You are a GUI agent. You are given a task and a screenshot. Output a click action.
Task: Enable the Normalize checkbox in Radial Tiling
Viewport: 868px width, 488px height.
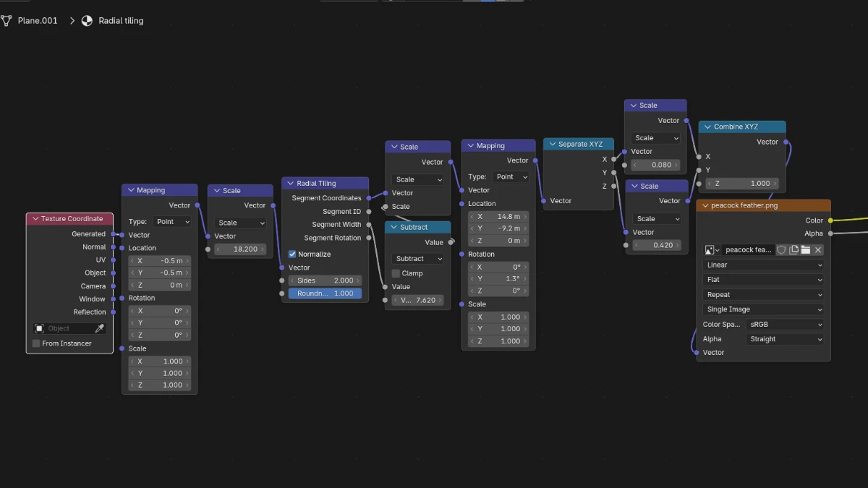pos(294,254)
